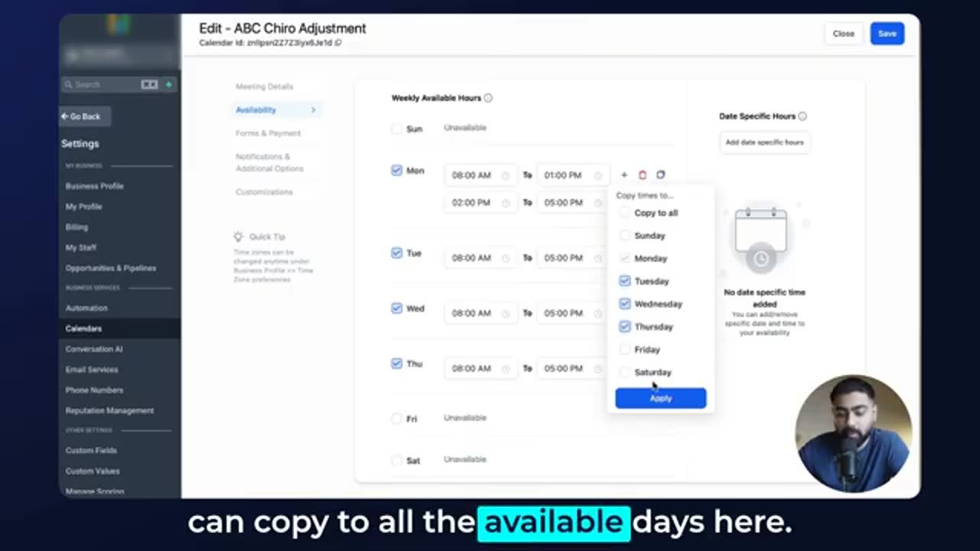980x551 pixels.
Task: Open clock picker in Monday 02:00 PM field
Action: point(505,203)
